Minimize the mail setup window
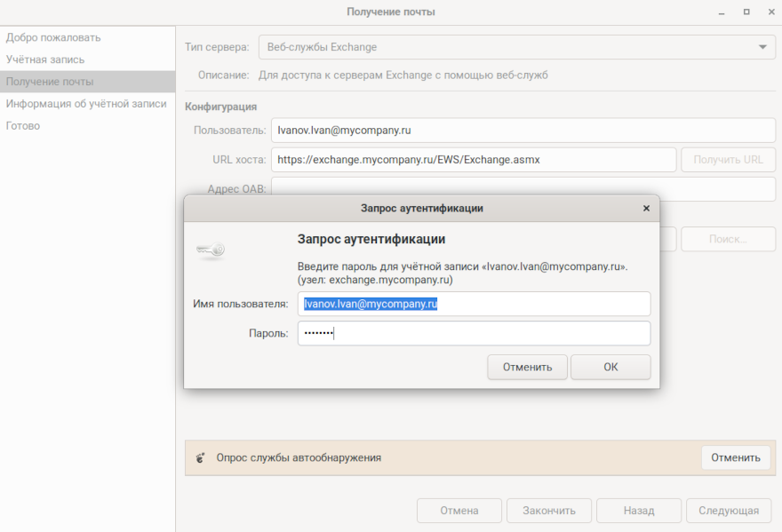782x532 pixels. (x=722, y=12)
